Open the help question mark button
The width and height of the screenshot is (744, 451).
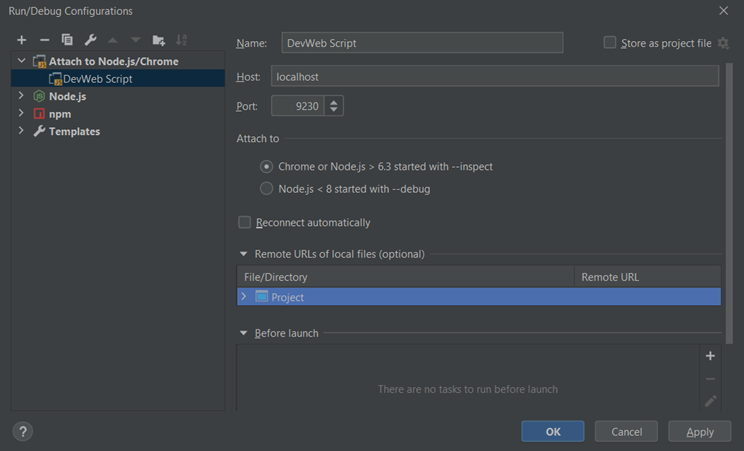pos(23,431)
